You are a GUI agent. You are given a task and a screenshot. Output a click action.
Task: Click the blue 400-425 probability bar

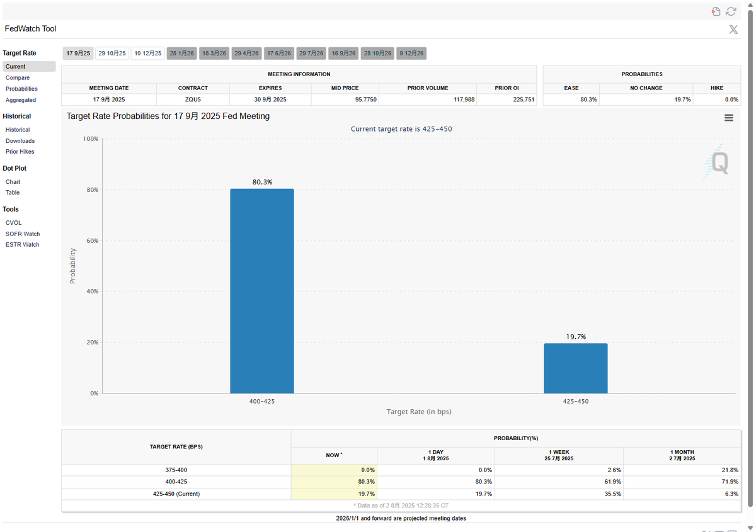click(x=262, y=291)
